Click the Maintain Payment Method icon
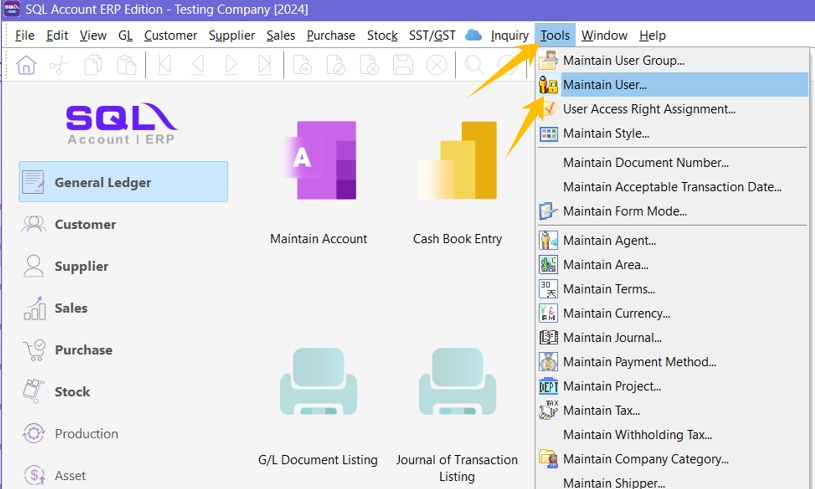Screen dimensions: 815x489 click(x=548, y=362)
